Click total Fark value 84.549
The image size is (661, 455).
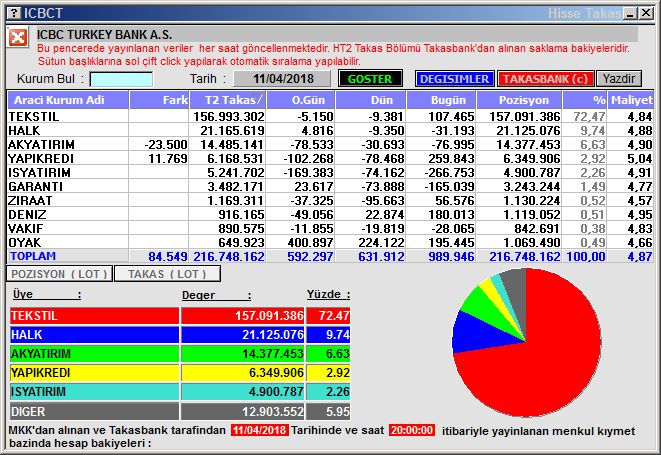tap(168, 256)
